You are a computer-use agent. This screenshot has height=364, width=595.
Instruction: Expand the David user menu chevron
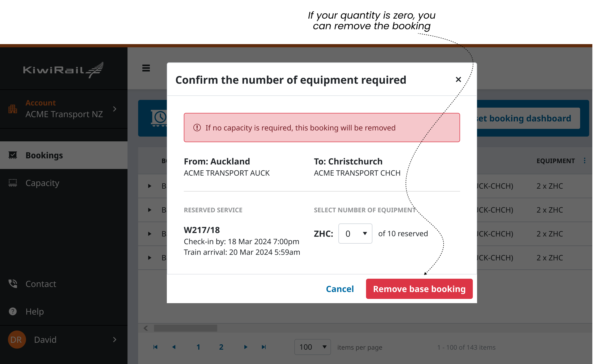point(115,340)
